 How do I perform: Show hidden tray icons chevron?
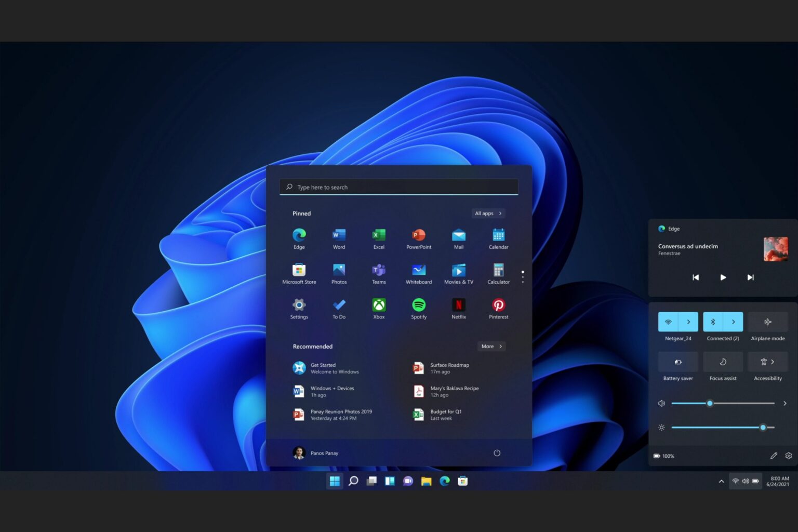(721, 481)
